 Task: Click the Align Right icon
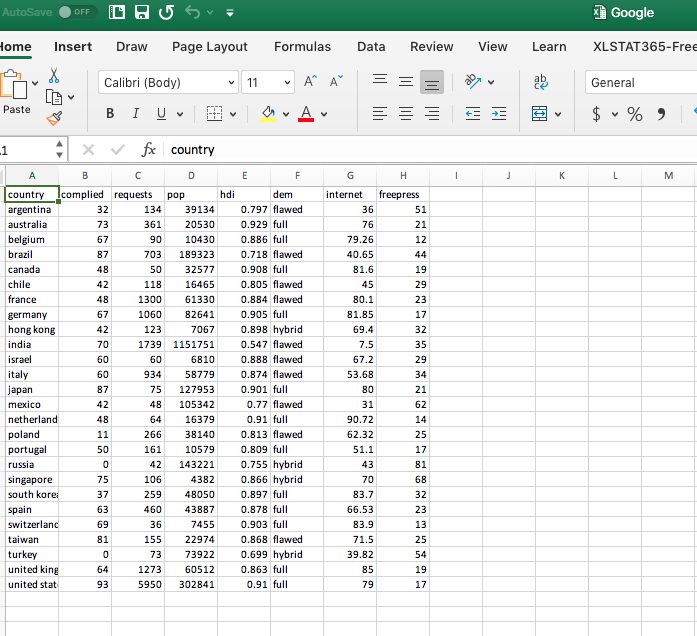click(432, 114)
